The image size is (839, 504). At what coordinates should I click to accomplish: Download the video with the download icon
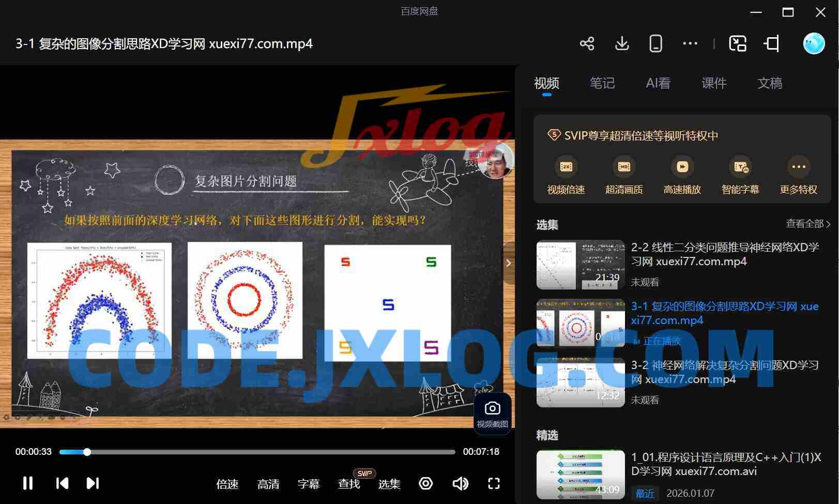click(622, 43)
